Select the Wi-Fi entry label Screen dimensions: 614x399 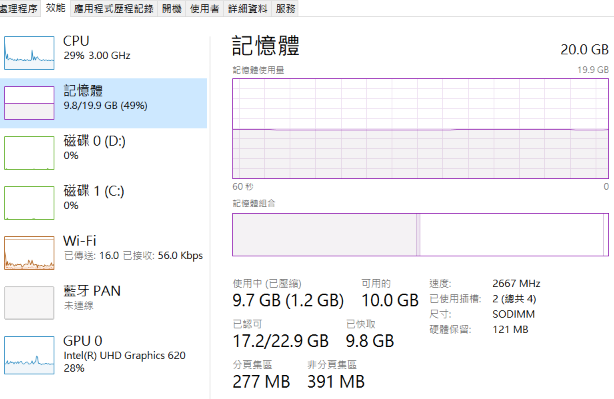point(79,240)
